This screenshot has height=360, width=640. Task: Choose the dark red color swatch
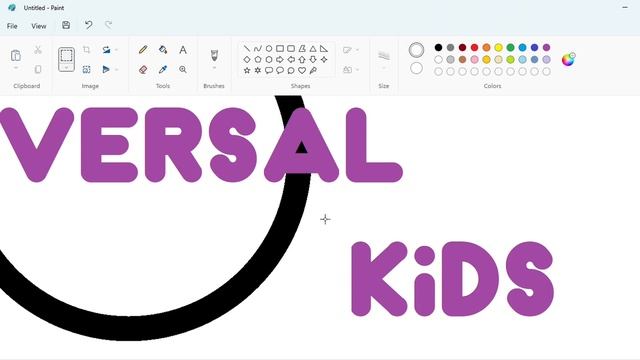pyautogui.click(x=462, y=47)
